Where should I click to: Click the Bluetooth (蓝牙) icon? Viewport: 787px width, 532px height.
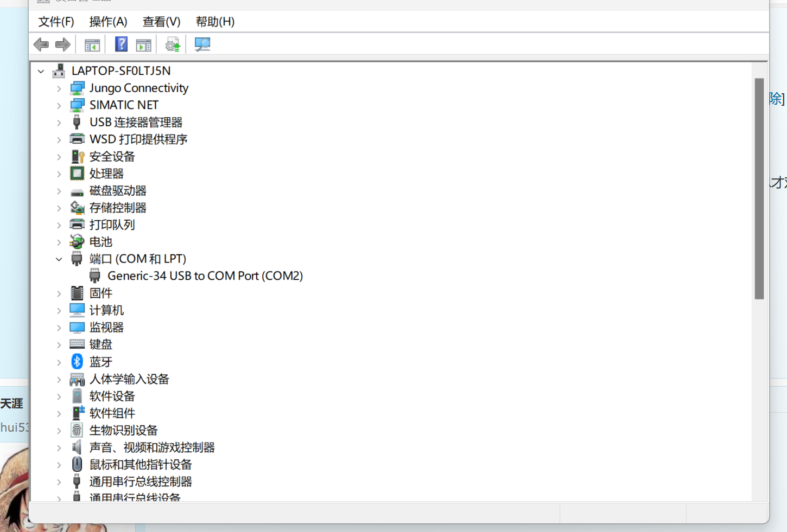tap(77, 362)
